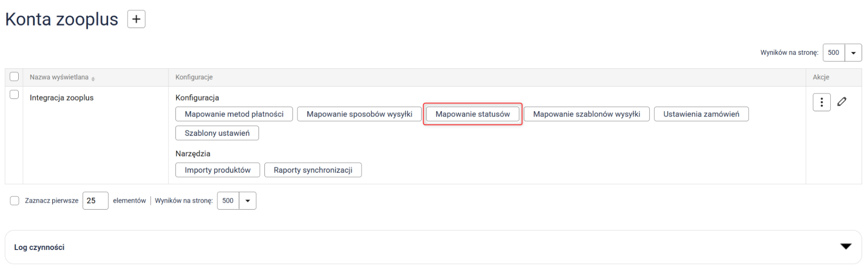Click the Integracja zooplus account name
The height and width of the screenshot is (270, 868).
[x=62, y=98]
